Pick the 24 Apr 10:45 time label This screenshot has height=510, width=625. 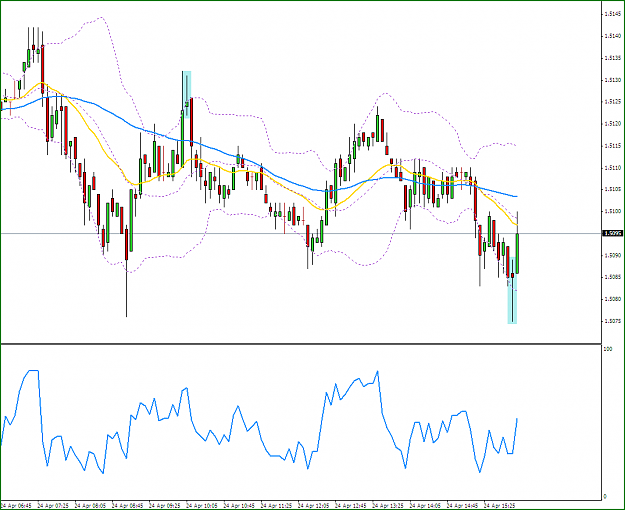(x=239, y=506)
